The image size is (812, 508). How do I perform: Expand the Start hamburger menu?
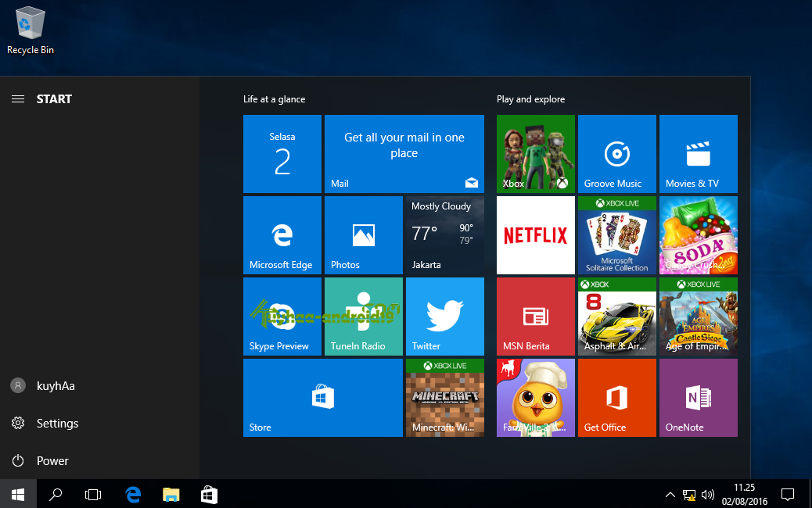click(18, 98)
